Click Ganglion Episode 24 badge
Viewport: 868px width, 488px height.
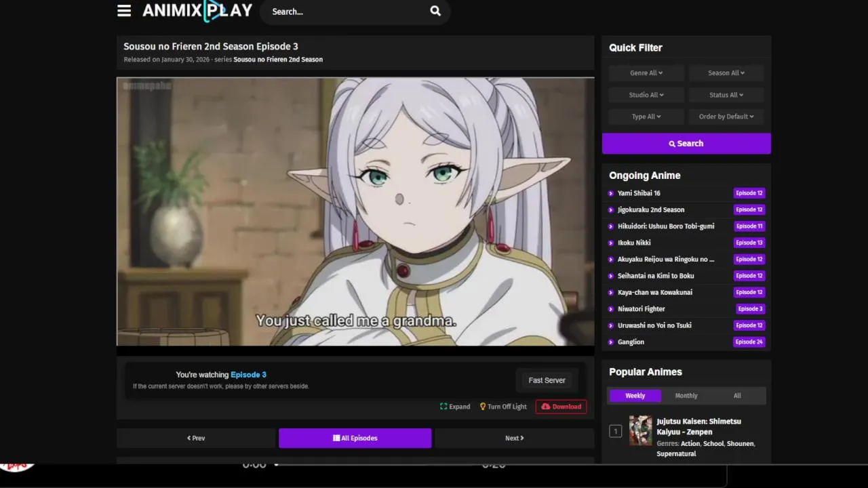click(749, 342)
